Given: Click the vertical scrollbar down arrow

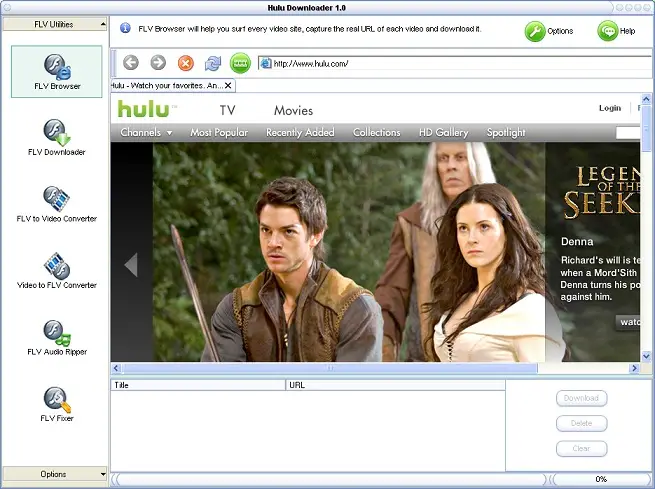Looking at the screenshot, I should click(646, 356).
